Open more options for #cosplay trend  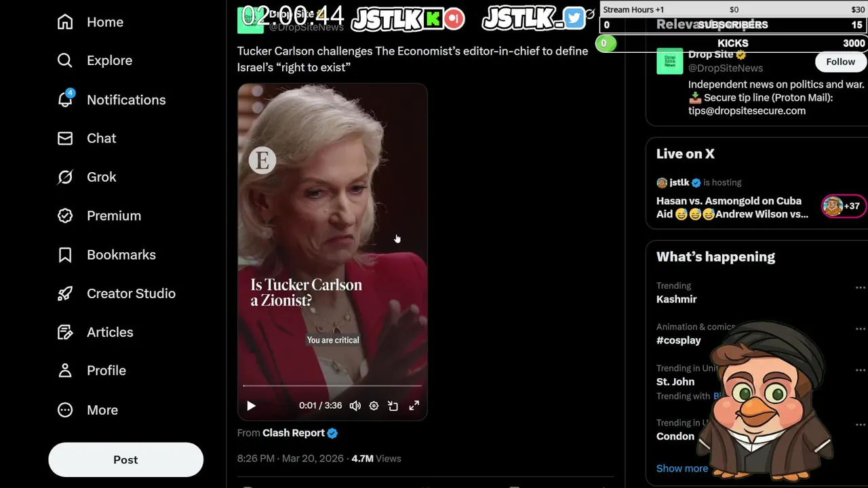860,329
